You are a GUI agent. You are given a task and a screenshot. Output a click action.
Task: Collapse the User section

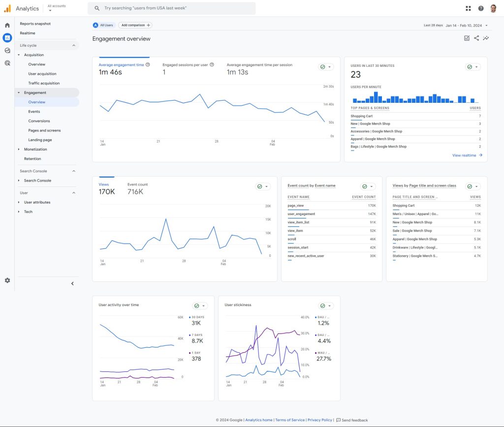pyautogui.click(x=74, y=193)
